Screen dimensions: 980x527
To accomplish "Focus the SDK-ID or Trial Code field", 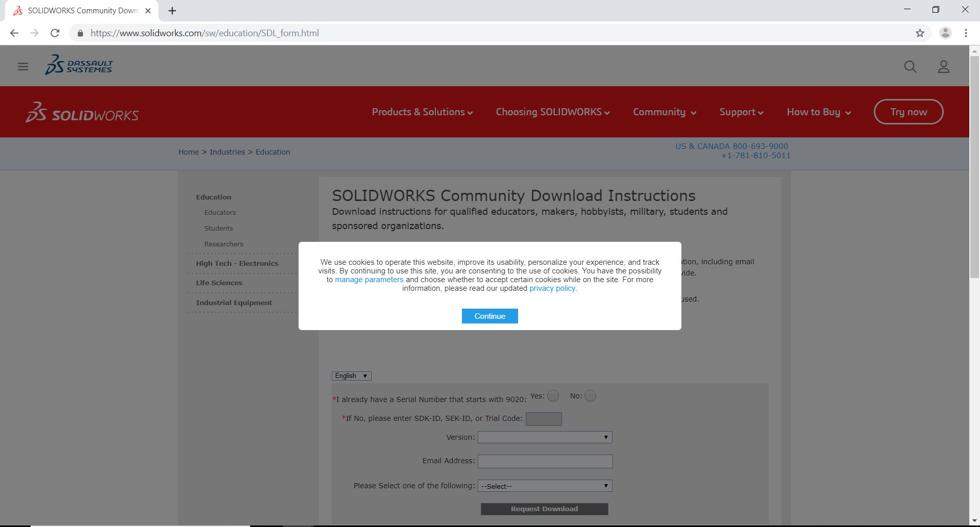I will tap(544, 419).
